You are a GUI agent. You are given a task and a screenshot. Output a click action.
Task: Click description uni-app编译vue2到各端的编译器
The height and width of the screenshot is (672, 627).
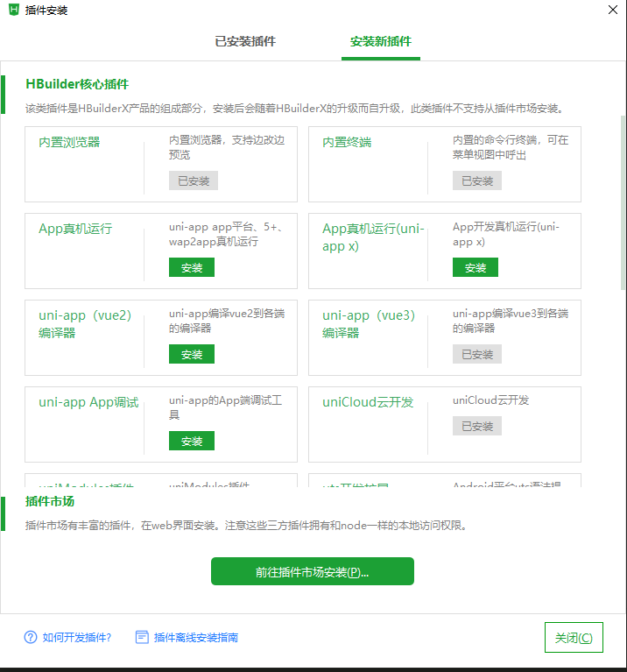(x=227, y=321)
